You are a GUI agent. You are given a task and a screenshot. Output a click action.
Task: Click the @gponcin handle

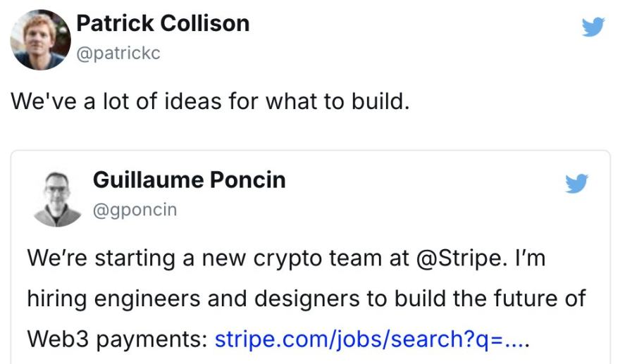coord(135,209)
